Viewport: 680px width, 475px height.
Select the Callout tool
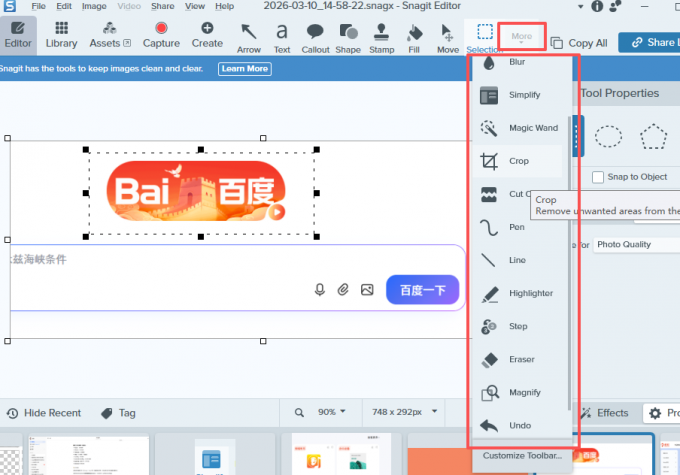pyautogui.click(x=315, y=38)
